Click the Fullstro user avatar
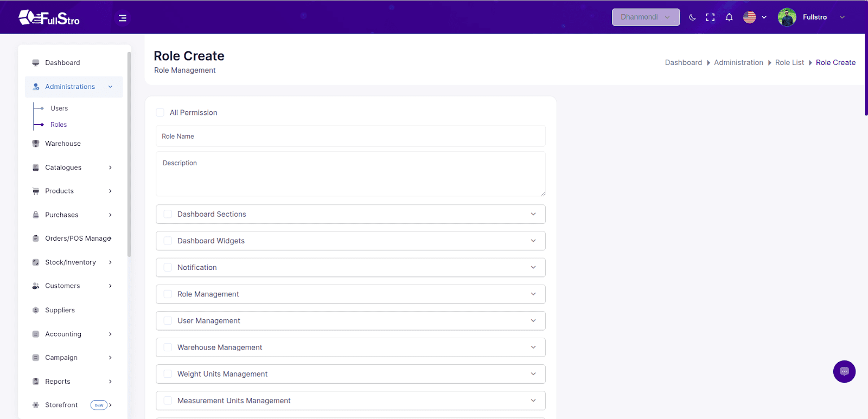This screenshot has width=868, height=419. click(787, 17)
